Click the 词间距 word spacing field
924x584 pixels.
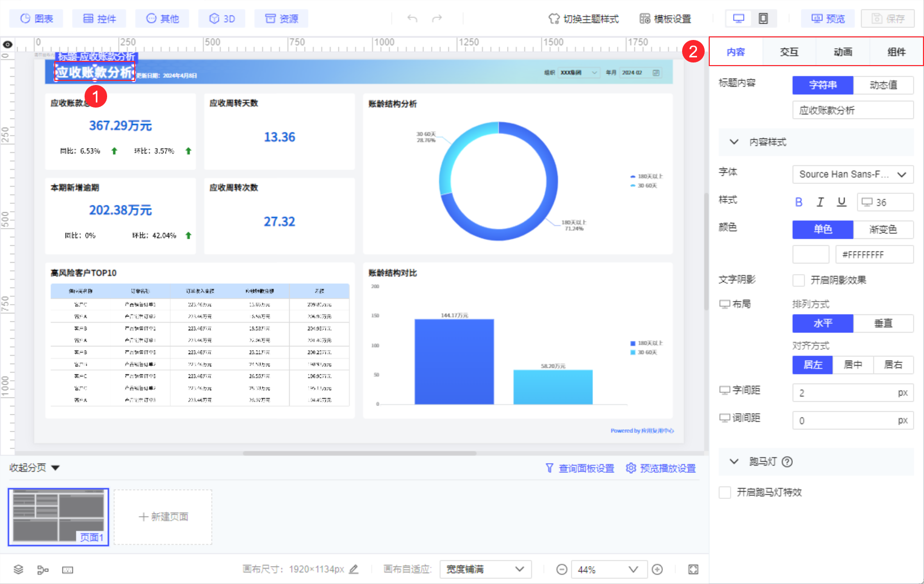click(853, 421)
